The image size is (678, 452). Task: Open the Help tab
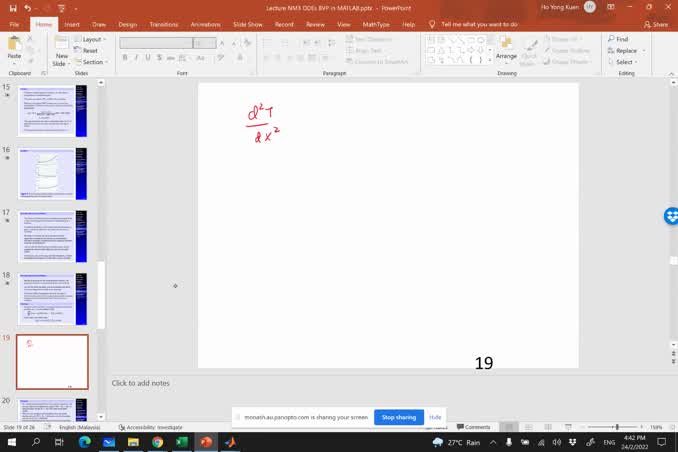coord(408,25)
